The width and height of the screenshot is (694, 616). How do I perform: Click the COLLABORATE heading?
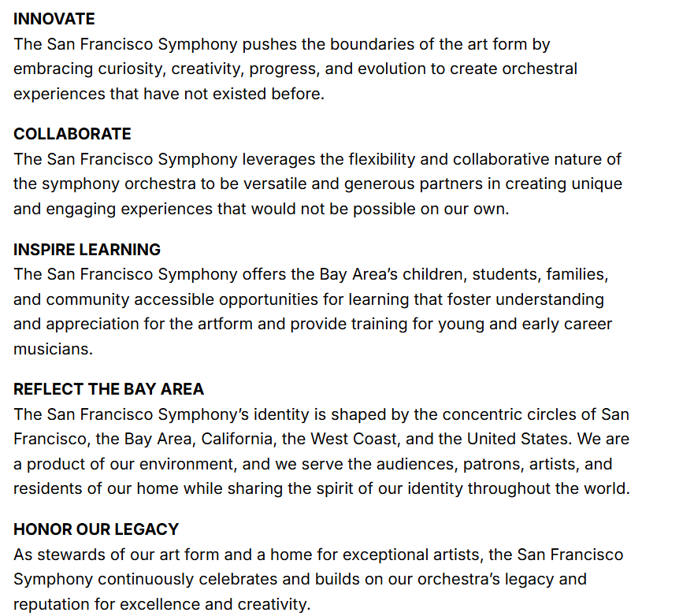point(72,134)
